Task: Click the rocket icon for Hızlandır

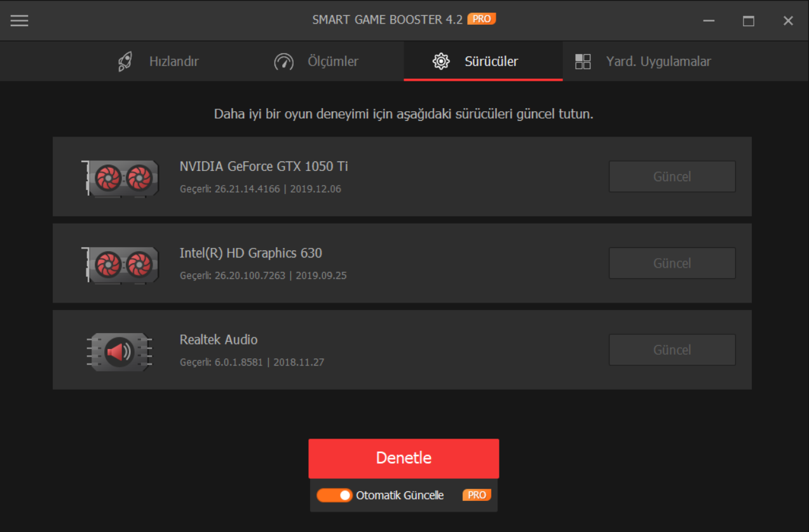Action: click(x=125, y=62)
